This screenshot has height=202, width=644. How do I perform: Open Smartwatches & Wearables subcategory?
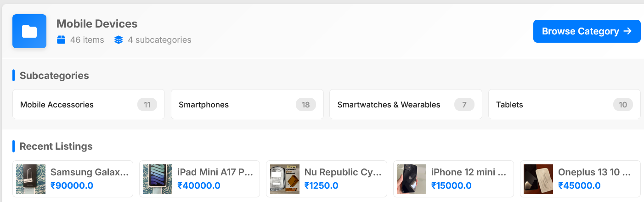point(389,105)
